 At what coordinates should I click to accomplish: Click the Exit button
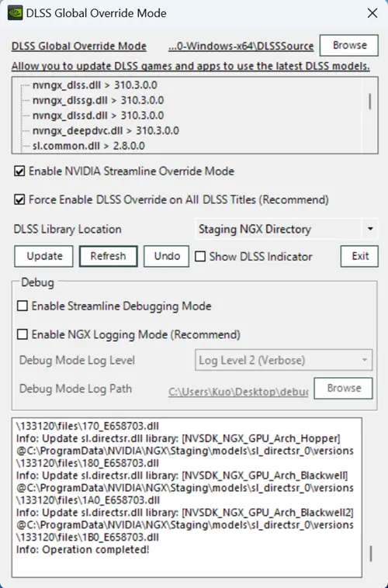(x=359, y=256)
